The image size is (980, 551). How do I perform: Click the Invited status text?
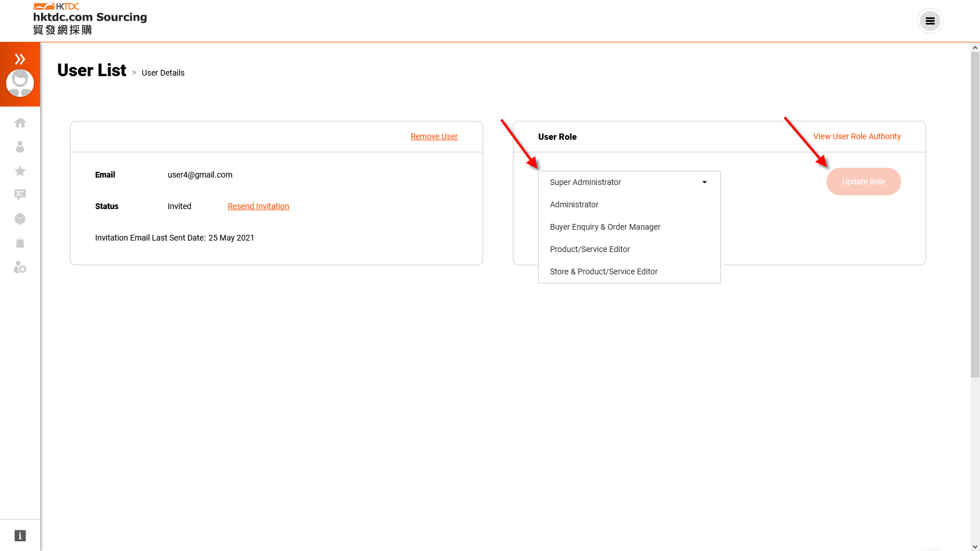(179, 206)
